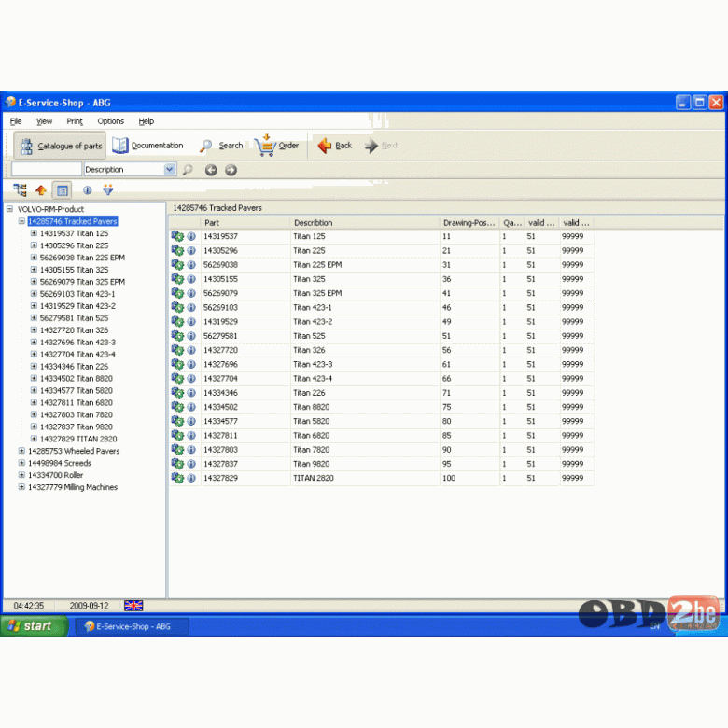This screenshot has height=728, width=728.
Task: Expand the 14319537 Titan 125 node
Action: point(34,233)
